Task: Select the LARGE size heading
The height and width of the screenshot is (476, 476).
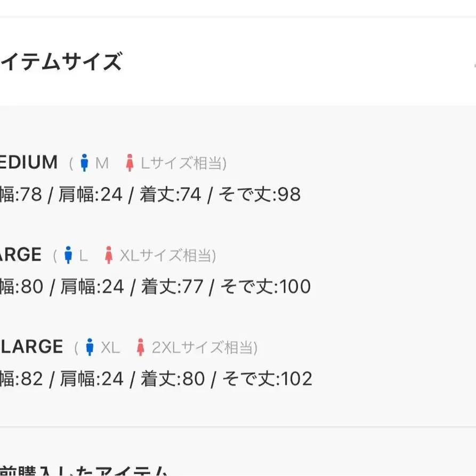Action: click(21, 254)
